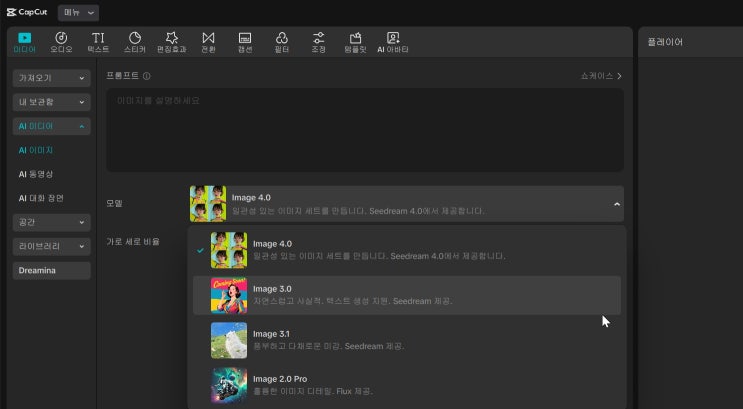The width and height of the screenshot is (743, 409).
Task: Open the 쇼케이스 link
Action: point(601,76)
